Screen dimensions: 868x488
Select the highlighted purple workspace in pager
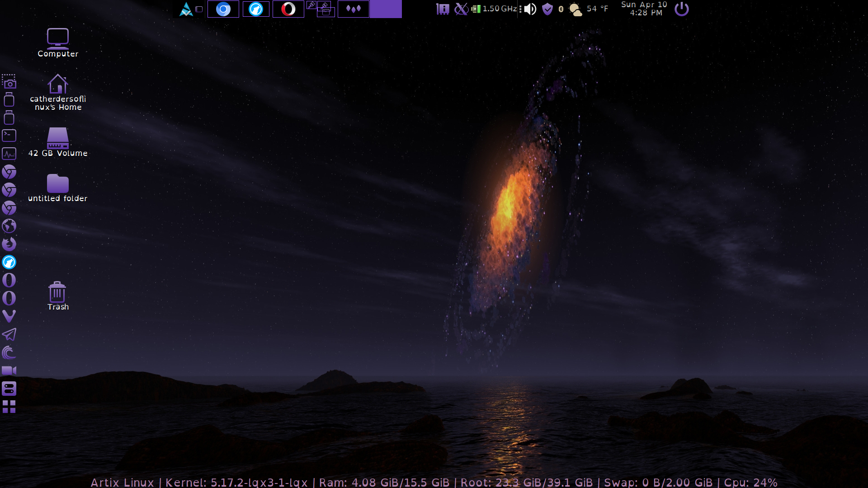pos(386,9)
